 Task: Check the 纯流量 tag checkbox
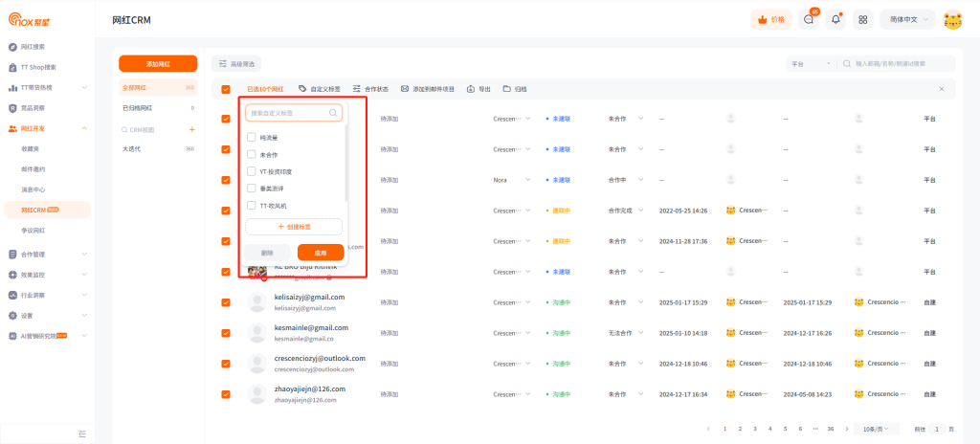click(x=252, y=137)
